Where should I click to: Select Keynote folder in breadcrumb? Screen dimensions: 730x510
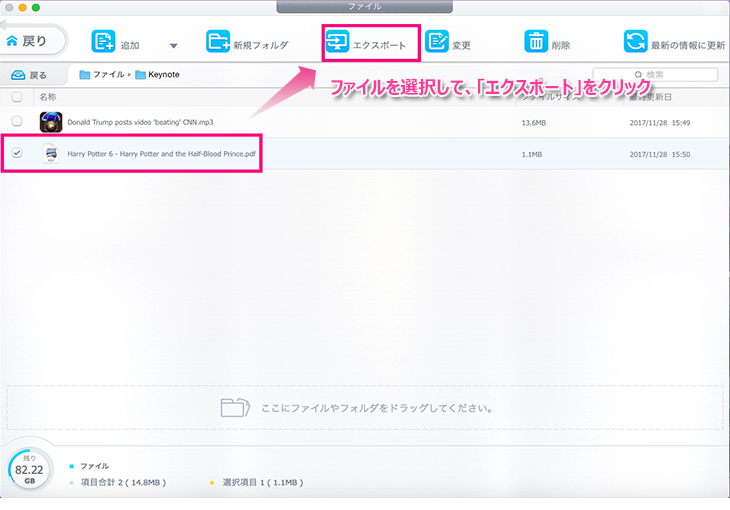pos(157,75)
